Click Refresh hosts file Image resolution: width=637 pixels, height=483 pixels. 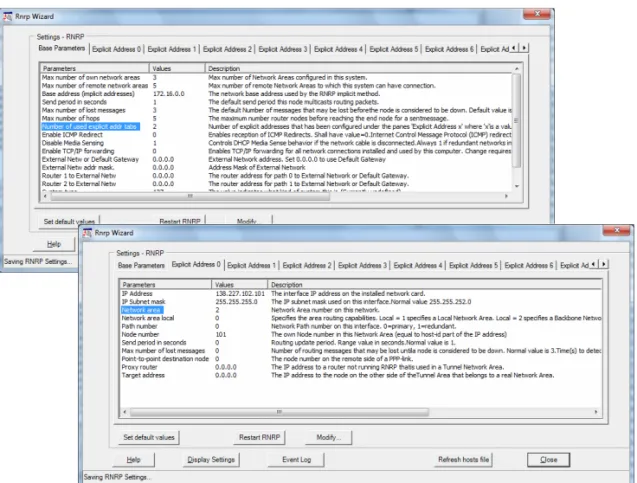pyautogui.click(x=464, y=460)
